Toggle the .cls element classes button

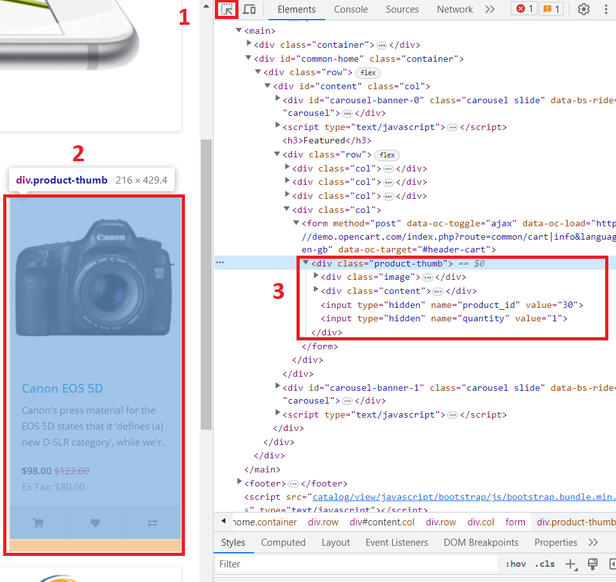coord(544,564)
